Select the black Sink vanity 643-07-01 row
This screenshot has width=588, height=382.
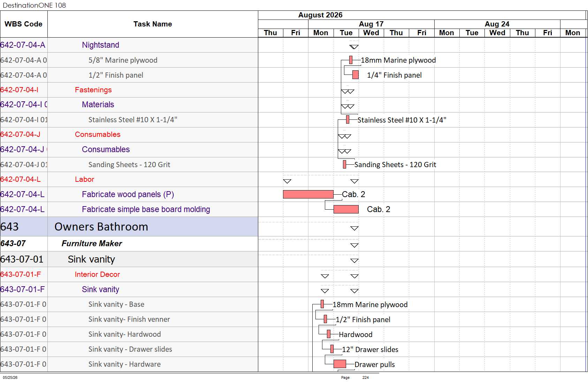tap(129, 259)
